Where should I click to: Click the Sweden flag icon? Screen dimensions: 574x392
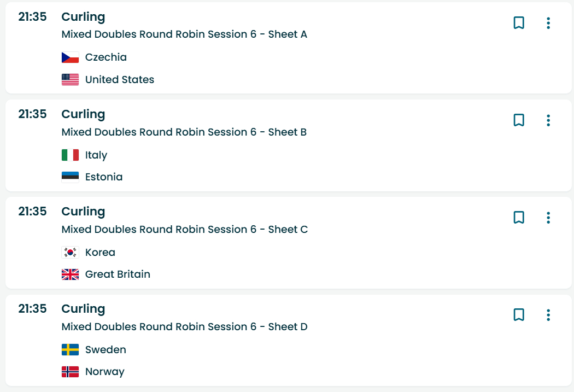[70, 350]
